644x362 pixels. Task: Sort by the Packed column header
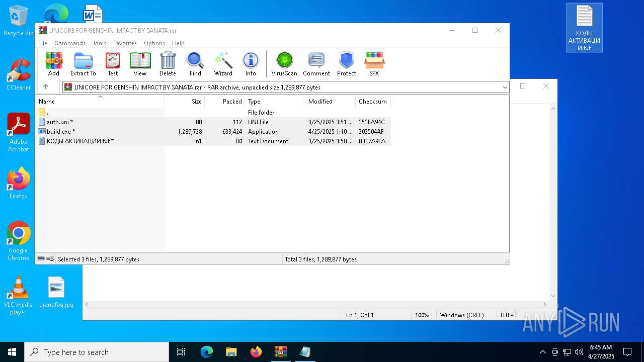pyautogui.click(x=225, y=102)
